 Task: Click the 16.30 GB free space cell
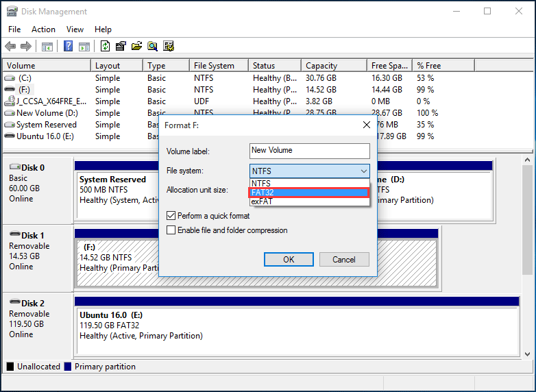[x=387, y=78]
